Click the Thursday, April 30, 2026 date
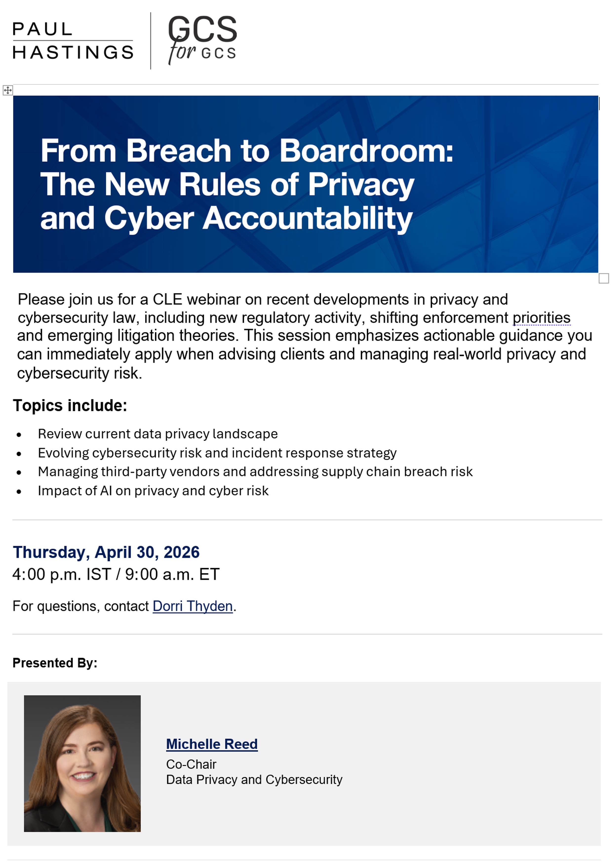 pos(106,552)
